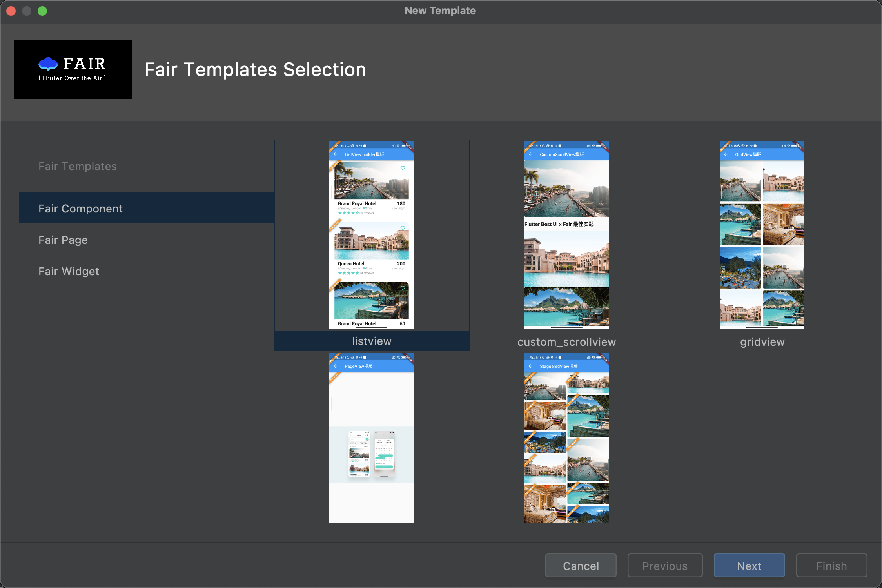Click the listview label under thumbnail

point(372,341)
